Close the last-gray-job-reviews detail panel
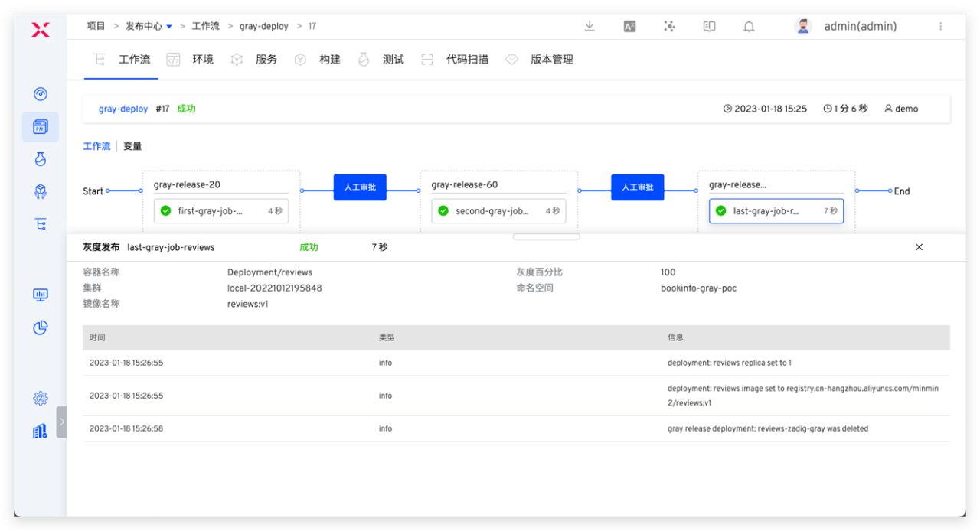 pos(919,247)
